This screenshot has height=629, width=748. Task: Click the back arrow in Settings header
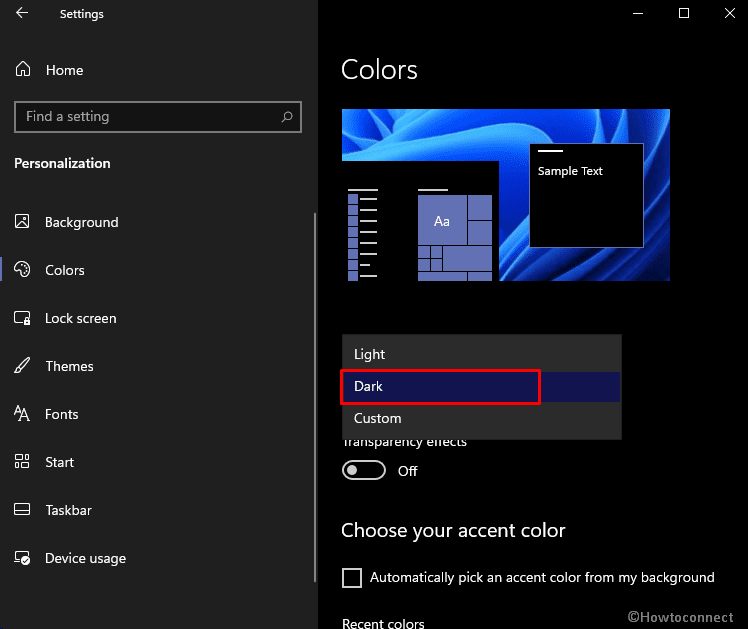[22, 14]
